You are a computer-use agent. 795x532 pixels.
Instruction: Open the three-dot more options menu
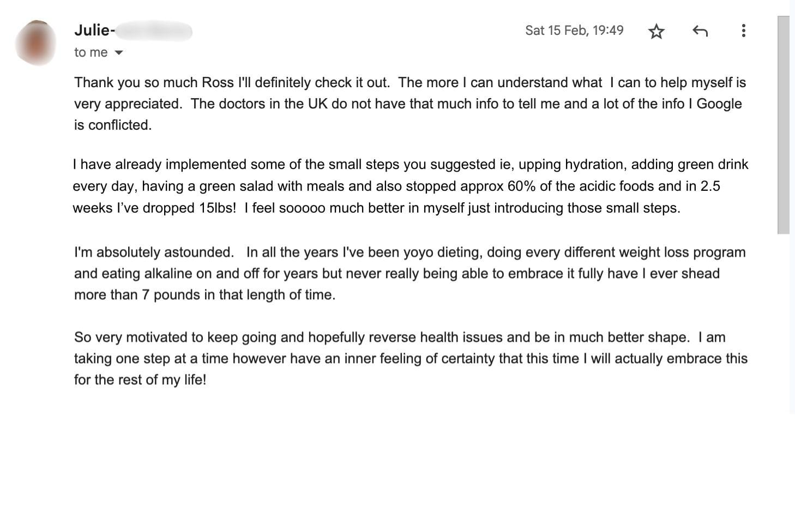tap(743, 31)
